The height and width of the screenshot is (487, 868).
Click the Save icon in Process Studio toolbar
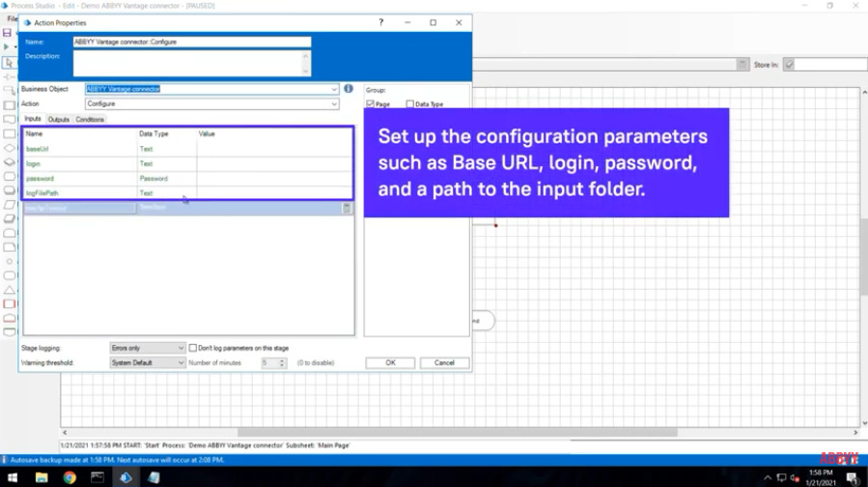[7, 33]
